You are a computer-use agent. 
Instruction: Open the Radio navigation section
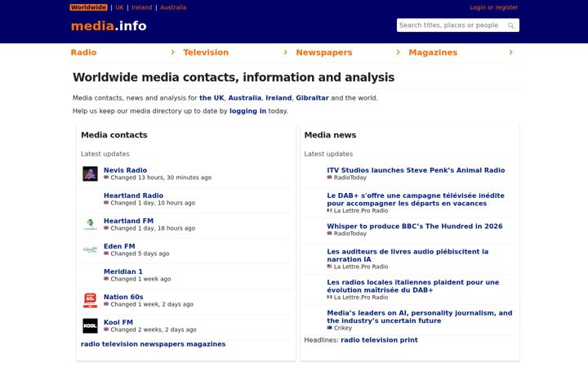coord(83,52)
